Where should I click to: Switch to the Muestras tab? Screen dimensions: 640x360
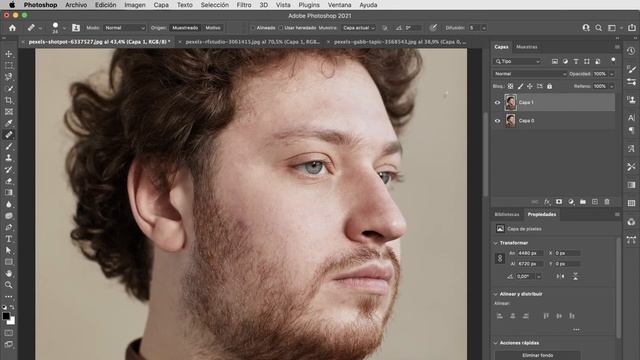point(527,47)
